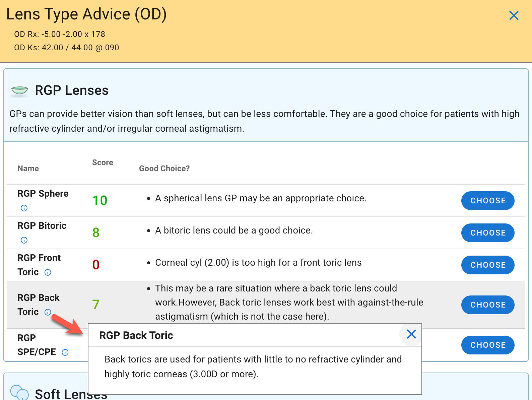Viewport: 532px width, 400px height.
Task: Click the Name column header
Action: tap(28, 169)
